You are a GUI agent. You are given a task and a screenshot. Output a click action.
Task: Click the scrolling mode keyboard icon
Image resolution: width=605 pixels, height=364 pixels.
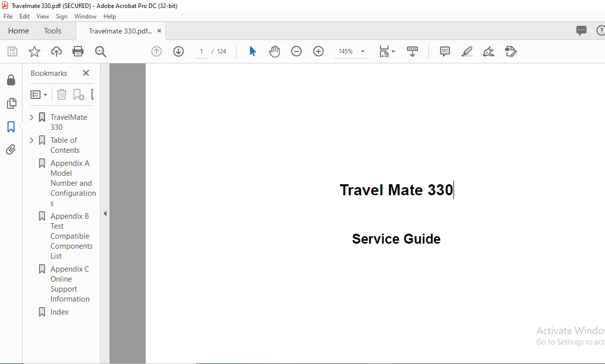pos(412,51)
